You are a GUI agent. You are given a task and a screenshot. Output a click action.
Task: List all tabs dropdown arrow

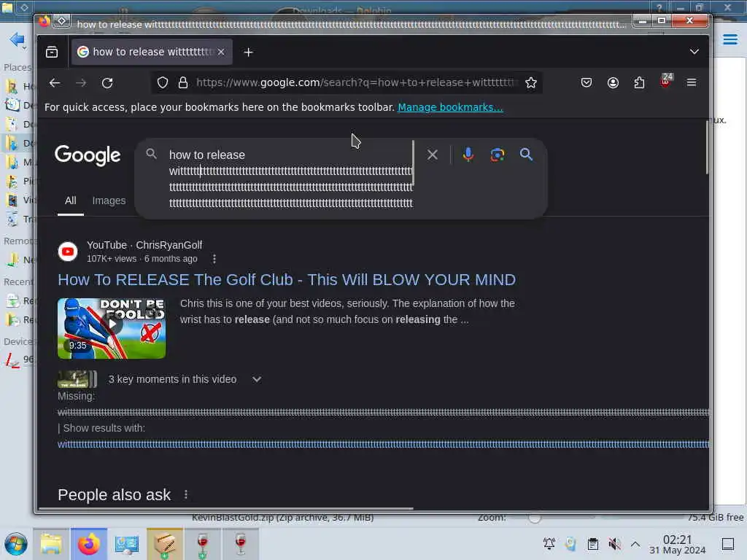pyautogui.click(x=694, y=52)
